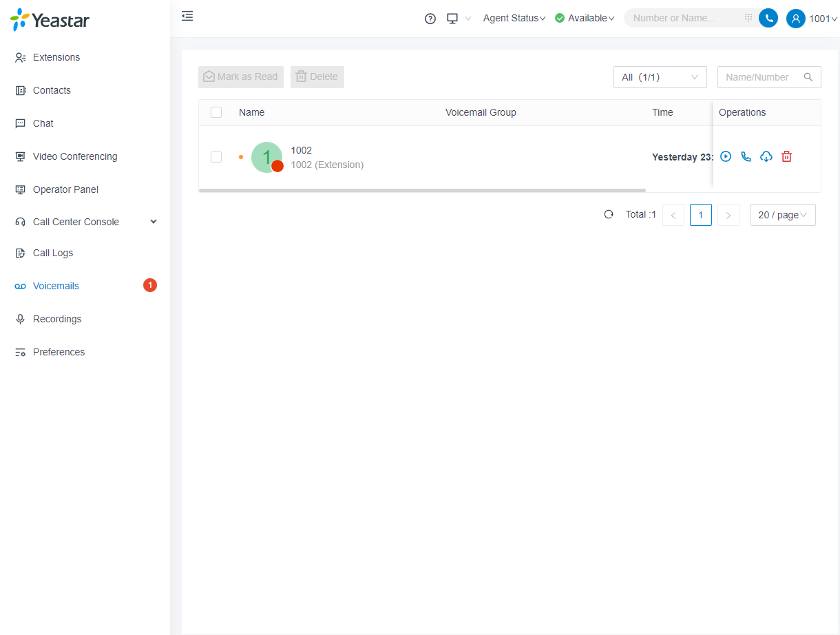Refresh the voicemail list

pos(609,214)
